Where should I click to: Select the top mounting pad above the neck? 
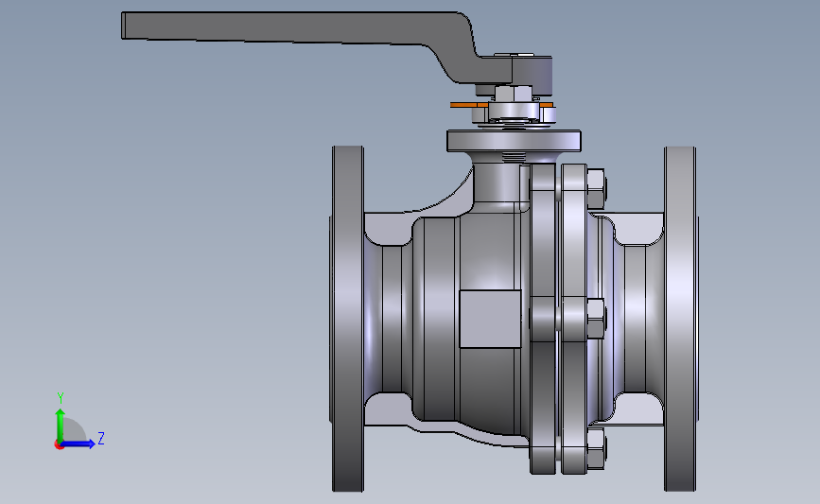[x=515, y=141]
